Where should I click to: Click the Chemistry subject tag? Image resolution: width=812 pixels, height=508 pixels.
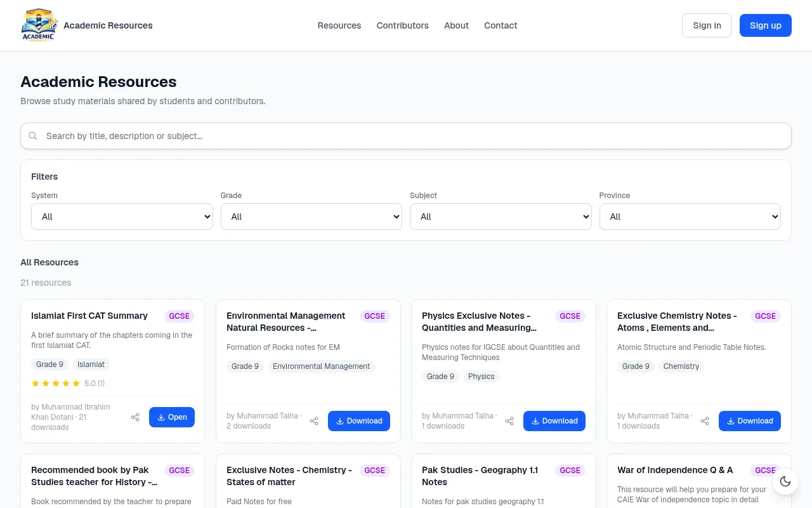click(681, 366)
